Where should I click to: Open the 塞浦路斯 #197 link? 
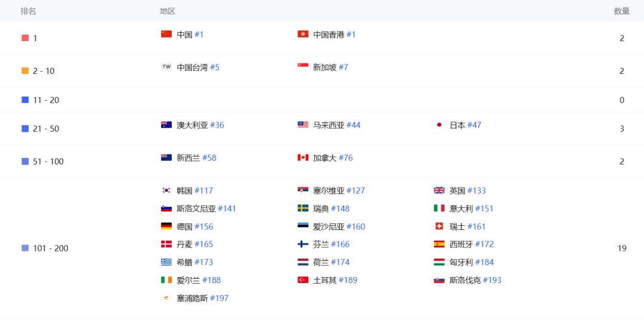202,298
